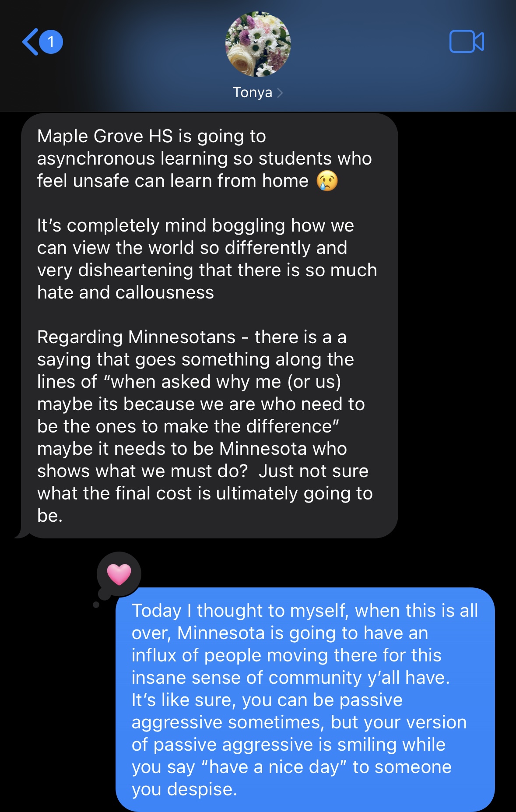Click the "Just not sure" sentence
Viewport: 516px width, 812px height.
pyautogui.click(x=313, y=471)
